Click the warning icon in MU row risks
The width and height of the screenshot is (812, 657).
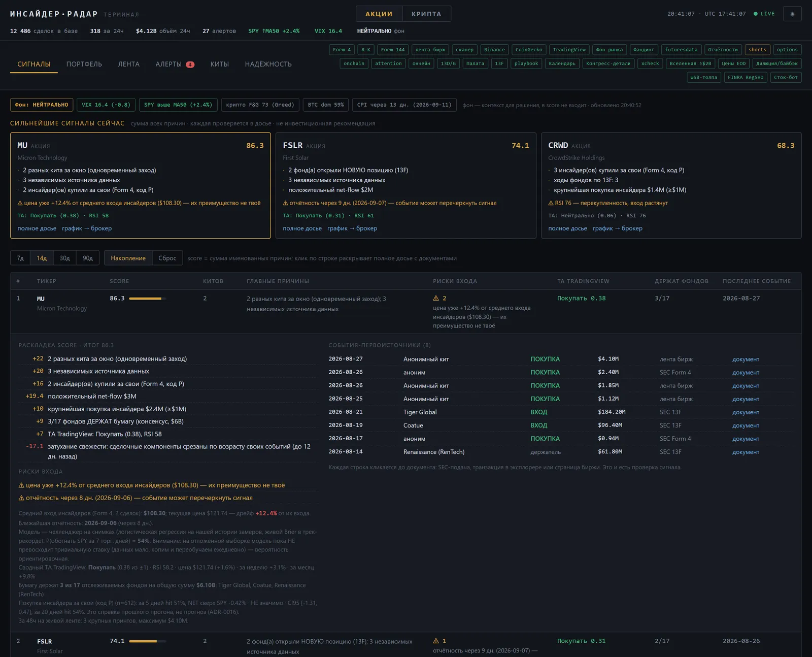click(436, 298)
